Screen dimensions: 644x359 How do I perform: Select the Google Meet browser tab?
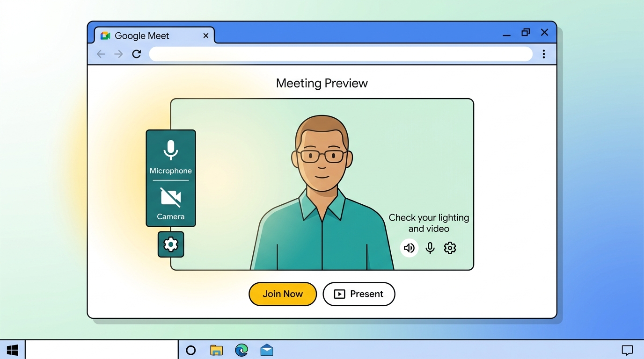pos(154,36)
